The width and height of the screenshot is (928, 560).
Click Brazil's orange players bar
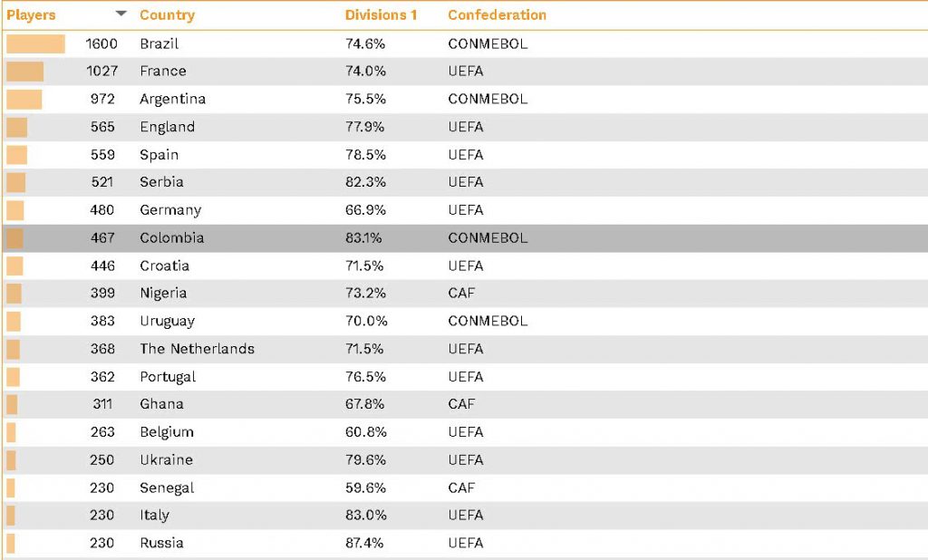[x=35, y=43]
